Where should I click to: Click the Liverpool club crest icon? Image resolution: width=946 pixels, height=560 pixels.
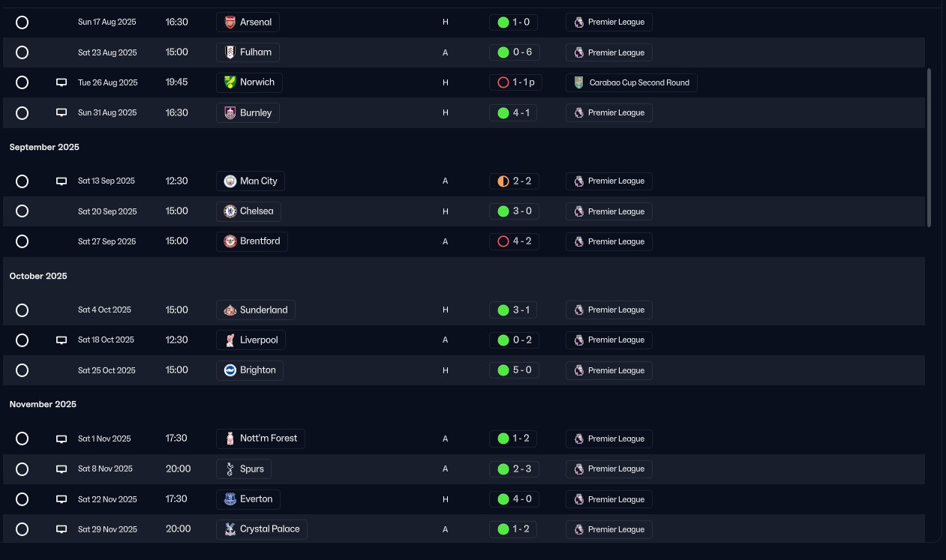point(230,340)
